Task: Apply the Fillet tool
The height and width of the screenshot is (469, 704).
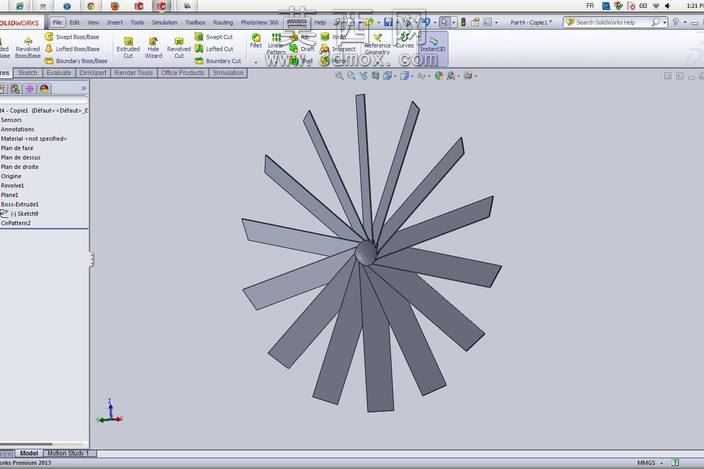Action: point(256,40)
